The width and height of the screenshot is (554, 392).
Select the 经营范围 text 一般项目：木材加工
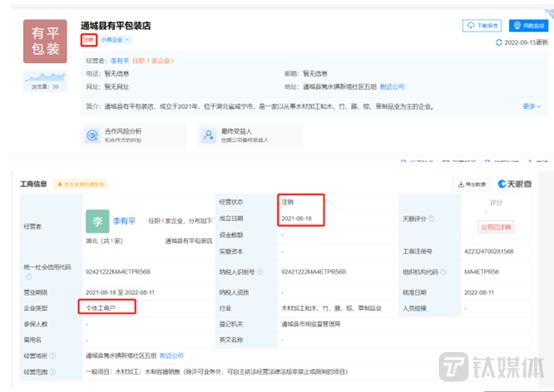point(217,372)
